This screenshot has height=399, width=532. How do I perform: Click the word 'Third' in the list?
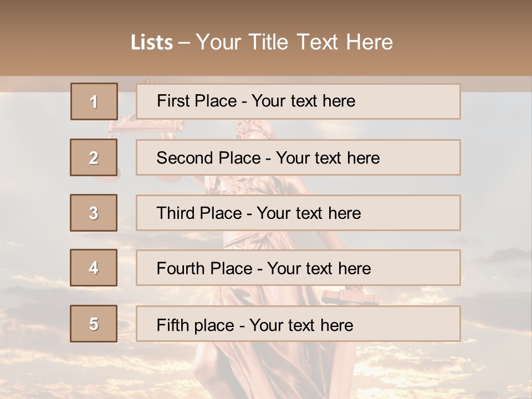[x=176, y=213]
